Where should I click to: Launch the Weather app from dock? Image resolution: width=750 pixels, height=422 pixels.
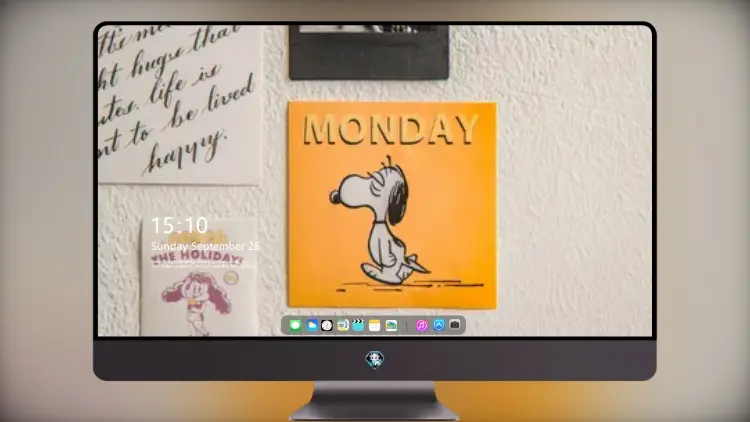(311, 325)
